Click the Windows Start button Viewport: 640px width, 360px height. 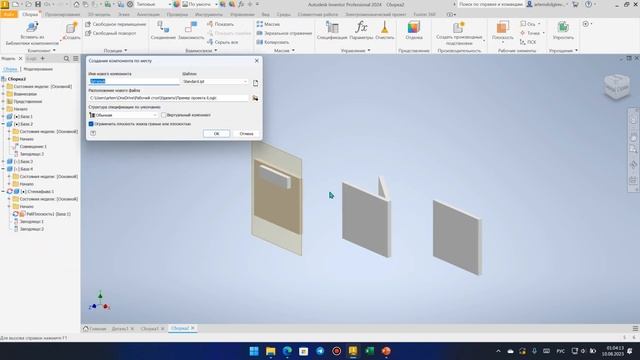coord(254,351)
